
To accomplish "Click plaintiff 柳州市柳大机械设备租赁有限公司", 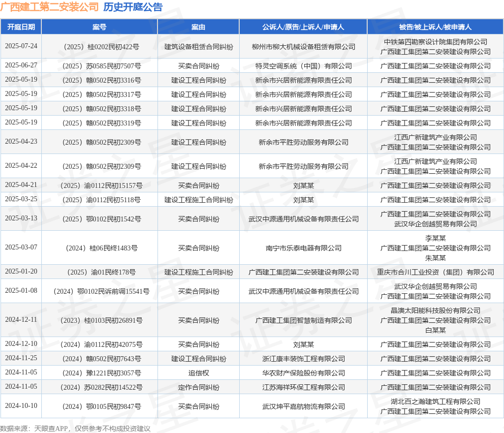I will pos(303,47).
